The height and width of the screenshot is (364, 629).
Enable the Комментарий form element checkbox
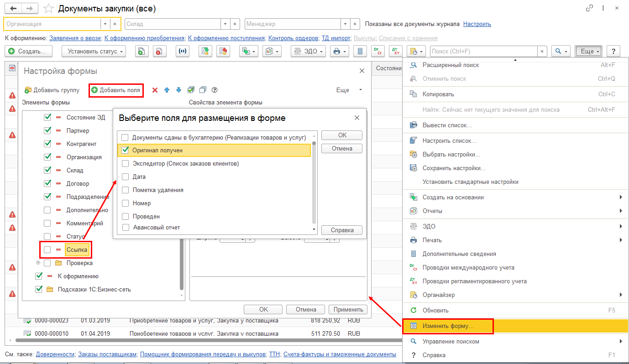point(47,223)
